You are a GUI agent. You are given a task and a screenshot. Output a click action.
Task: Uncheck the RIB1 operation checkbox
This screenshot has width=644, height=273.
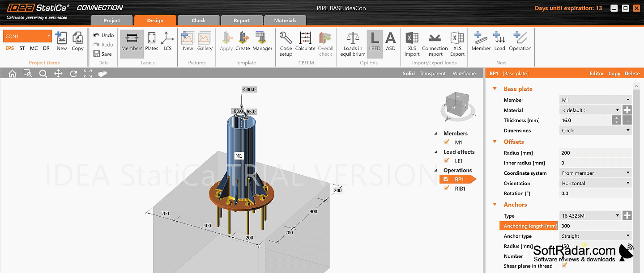coord(446,188)
